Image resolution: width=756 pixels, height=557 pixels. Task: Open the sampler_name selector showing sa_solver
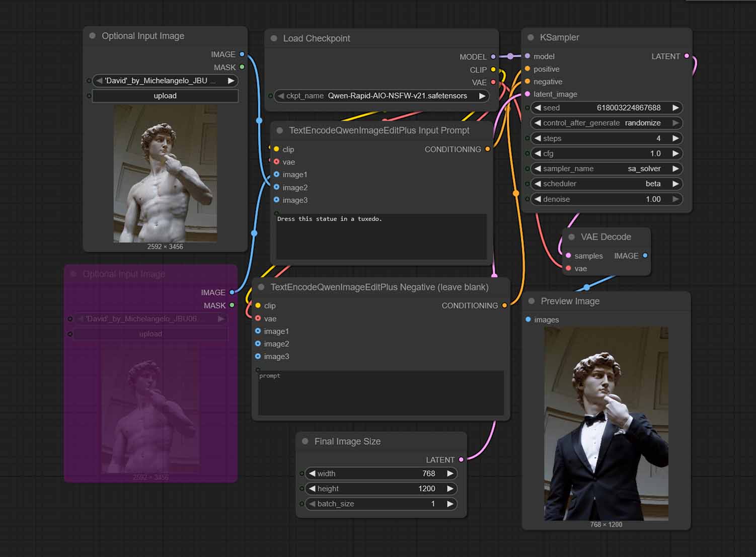606,169
